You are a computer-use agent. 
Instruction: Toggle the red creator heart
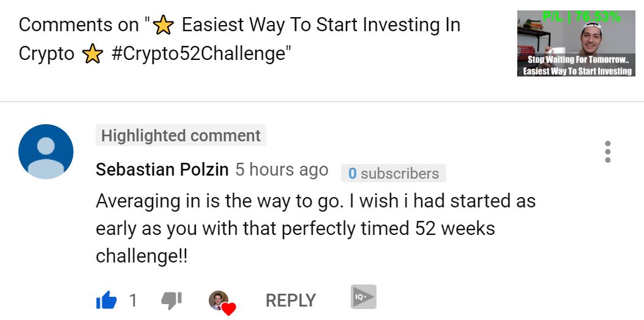click(229, 309)
